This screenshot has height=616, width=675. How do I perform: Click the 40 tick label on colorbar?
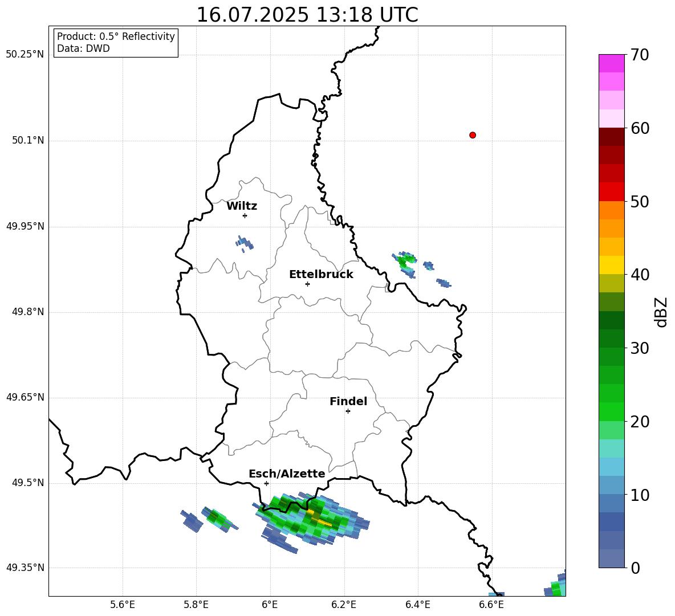(x=640, y=275)
